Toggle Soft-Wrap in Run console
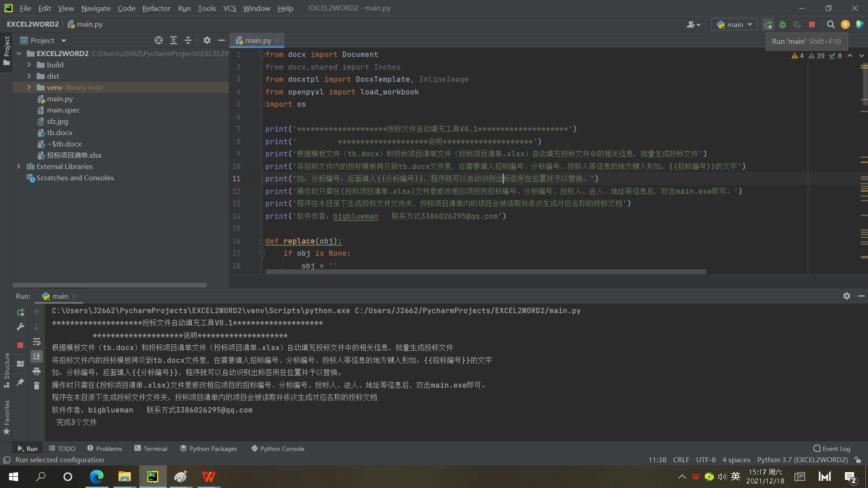The width and height of the screenshot is (868, 488). point(37,342)
